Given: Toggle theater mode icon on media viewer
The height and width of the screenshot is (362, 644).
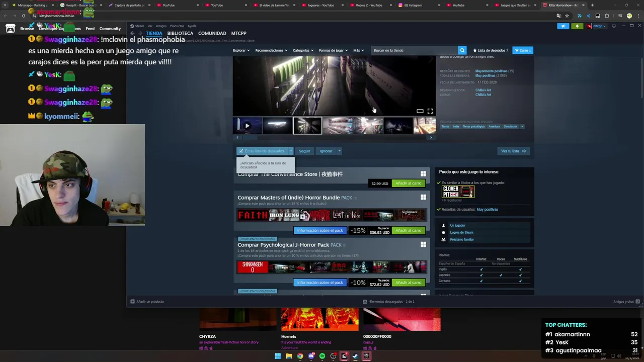Looking at the screenshot, I should point(420,111).
